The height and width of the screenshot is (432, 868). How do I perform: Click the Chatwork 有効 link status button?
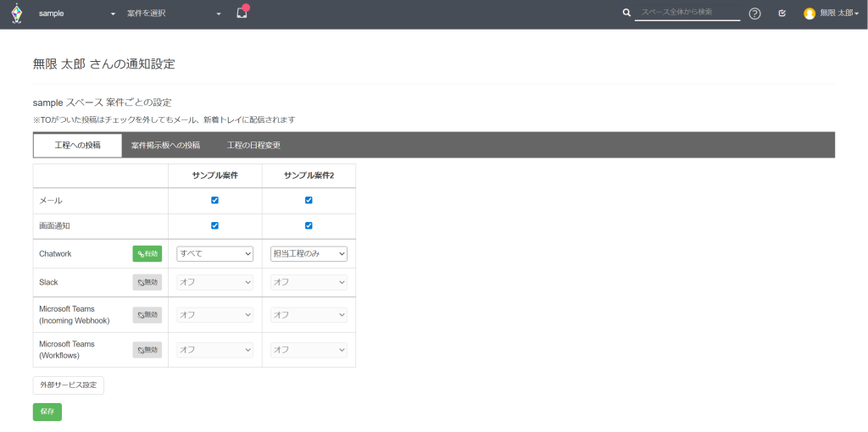[147, 253]
